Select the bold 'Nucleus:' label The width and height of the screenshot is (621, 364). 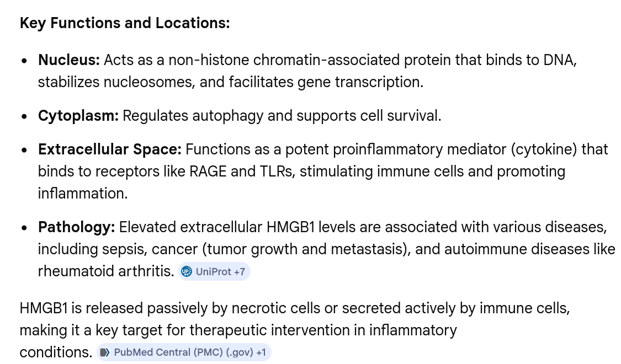69,60
